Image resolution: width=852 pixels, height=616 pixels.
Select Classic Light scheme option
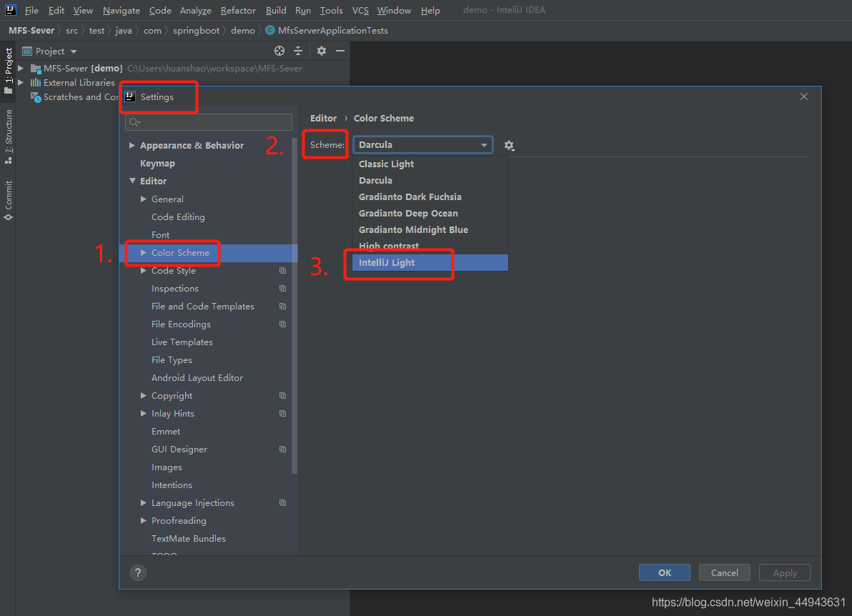430,164
